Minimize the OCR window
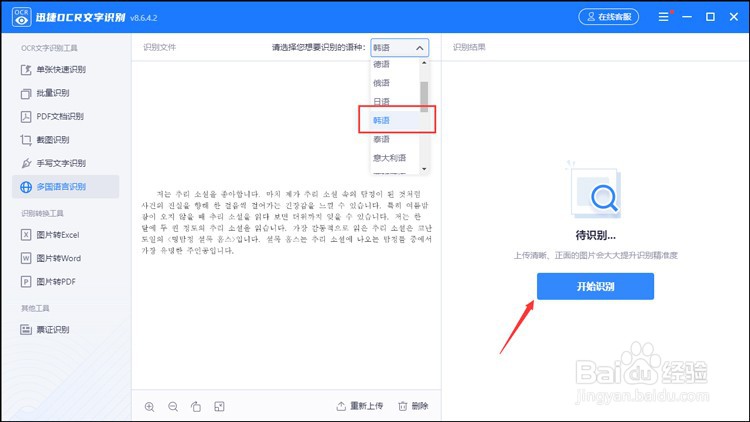 click(687, 17)
